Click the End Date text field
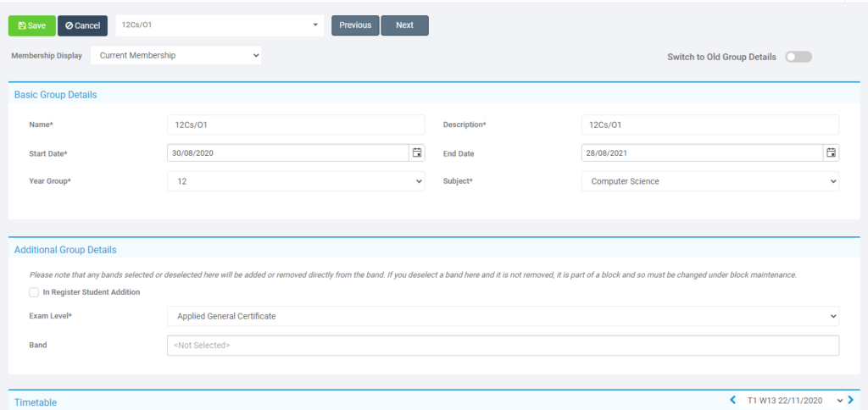The image size is (868, 410). tap(703, 153)
